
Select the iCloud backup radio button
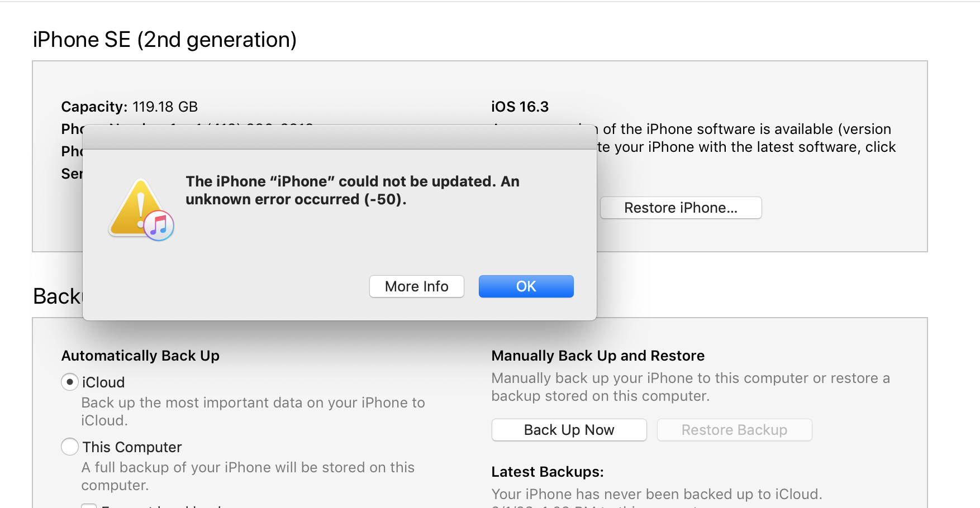(x=69, y=382)
